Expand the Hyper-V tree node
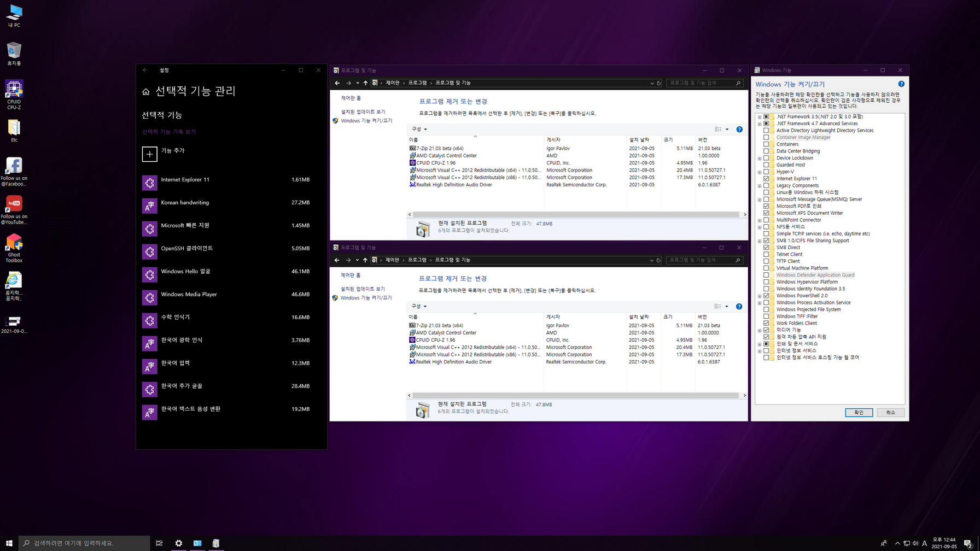This screenshot has height=551, width=980. pos(760,172)
